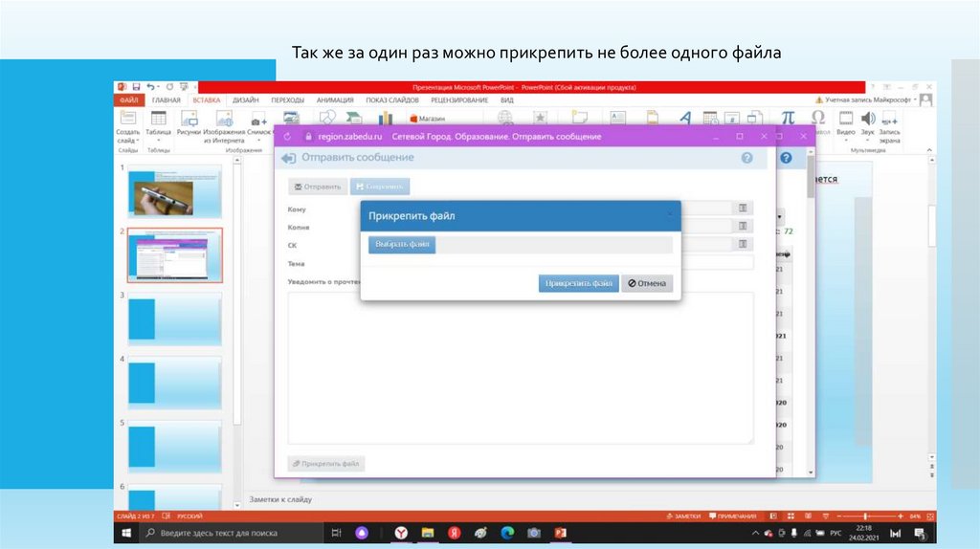Expand the Создать слайд dropdown arrow
Screen dimensions: 980x549
pyautogui.click(x=137, y=142)
